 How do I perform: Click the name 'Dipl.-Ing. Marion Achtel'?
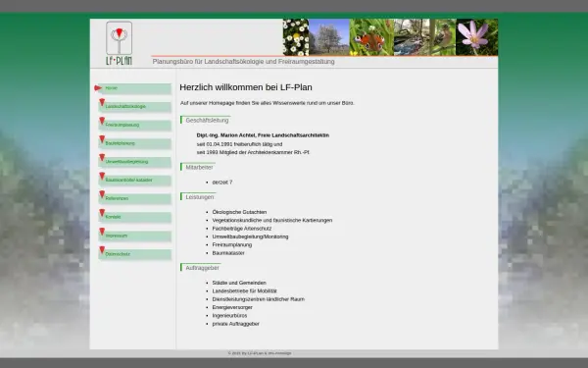(x=226, y=135)
